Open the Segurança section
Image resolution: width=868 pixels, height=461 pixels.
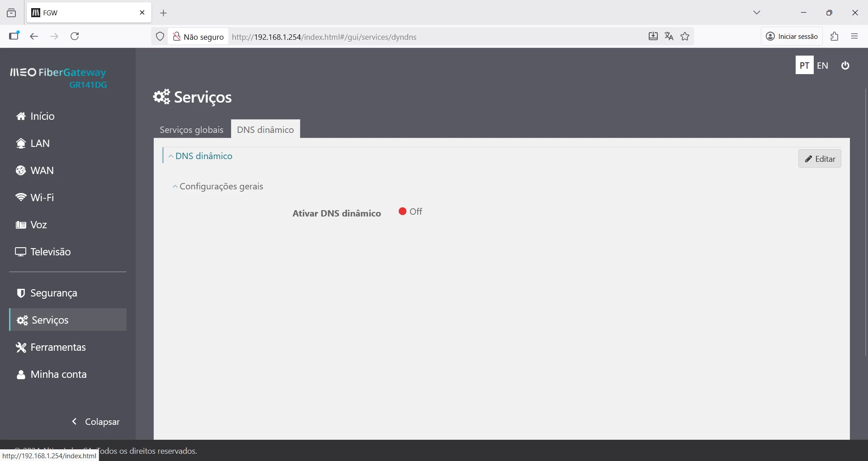tap(47, 293)
